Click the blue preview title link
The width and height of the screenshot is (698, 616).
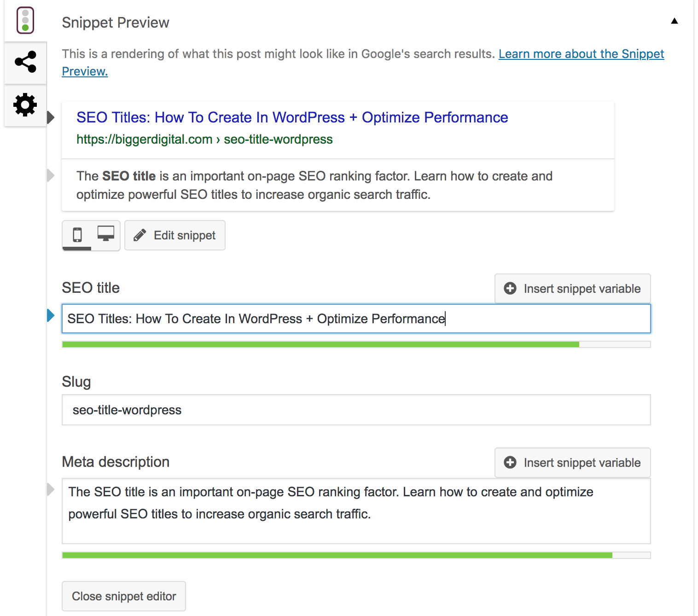click(x=292, y=117)
